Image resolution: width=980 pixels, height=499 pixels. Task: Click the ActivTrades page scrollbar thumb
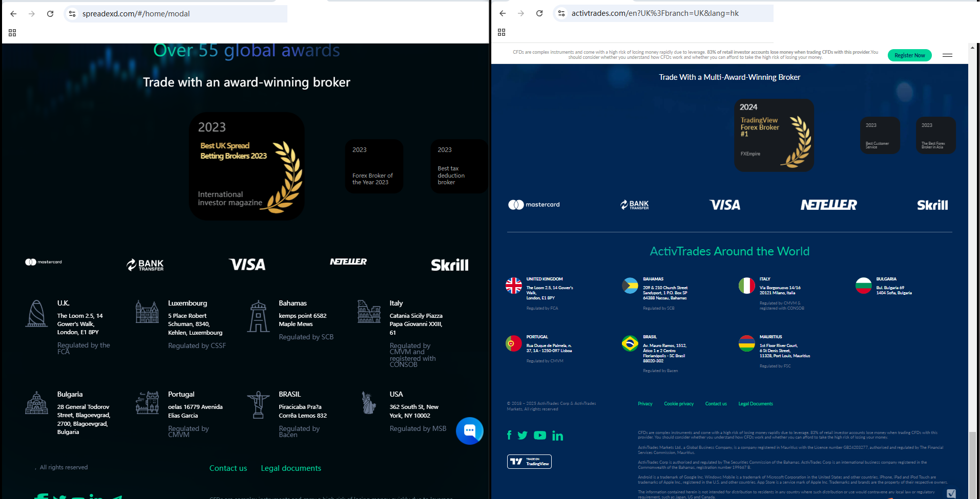(x=972, y=465)
